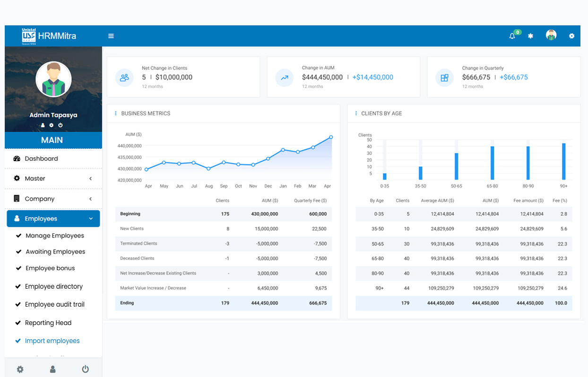Click the small user icon under Admin Tapasya
Viewport: 588px width, 377px height.
click(43, 125)
